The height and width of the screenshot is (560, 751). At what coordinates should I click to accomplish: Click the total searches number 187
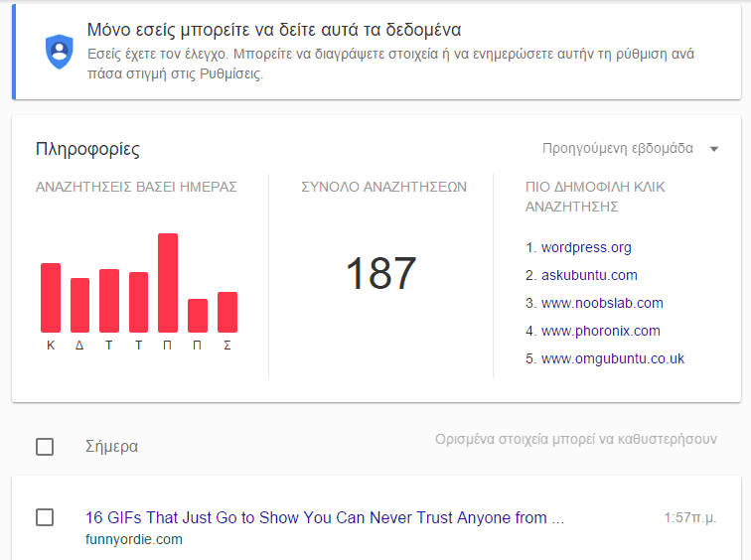(380, 273)
